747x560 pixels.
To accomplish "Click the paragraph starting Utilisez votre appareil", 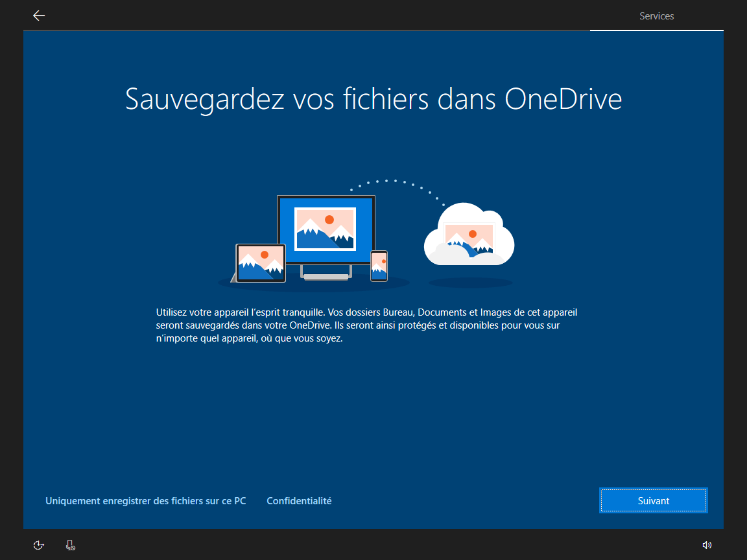I will pos(367,325).
